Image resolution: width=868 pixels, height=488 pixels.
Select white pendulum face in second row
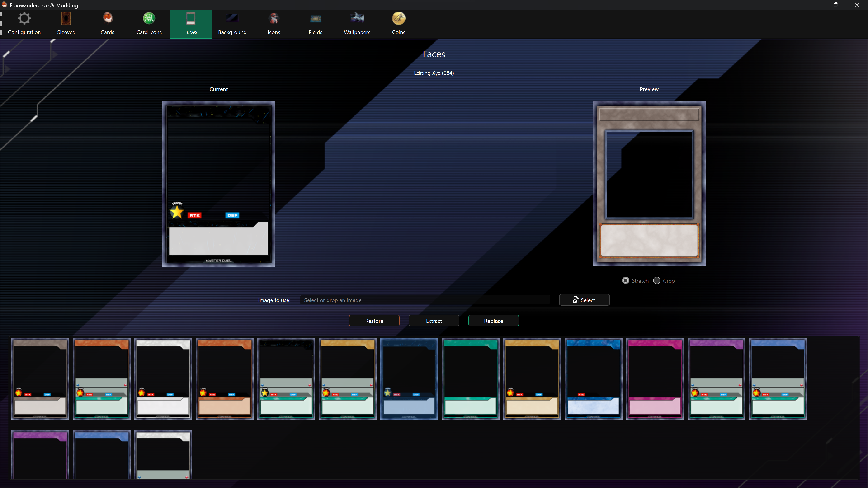[x=163, y=455]
